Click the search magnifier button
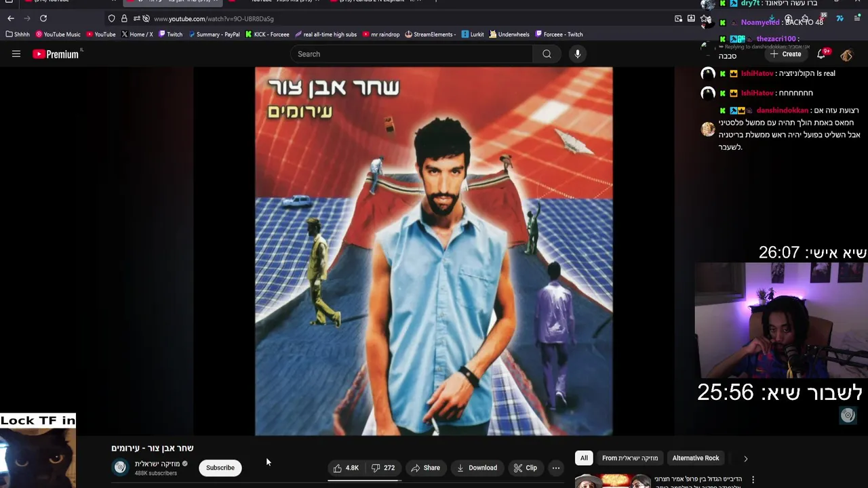 [547, 54]
